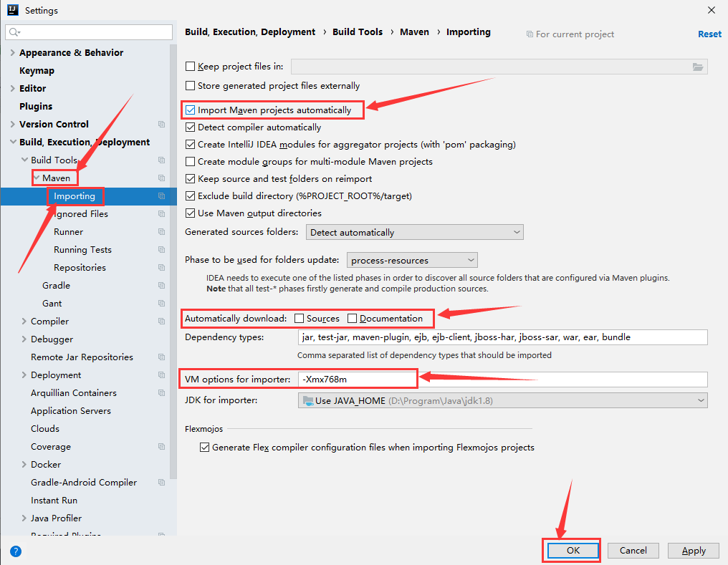The image size is (728, 565).
Task: Click project-level icon beside Maven
Action: 161,178
